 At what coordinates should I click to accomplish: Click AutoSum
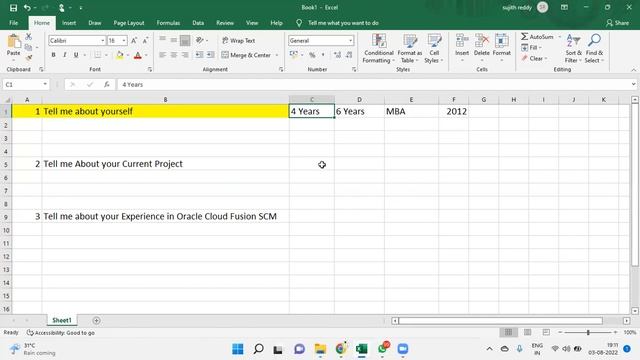(x=537, y=37)
